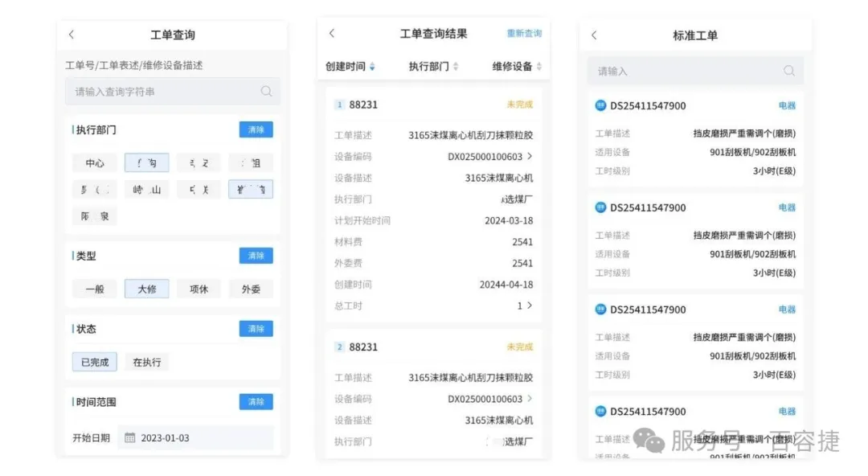Open 执行部门 sort dropdown in results header
The image size is (868, 476).
456,67
